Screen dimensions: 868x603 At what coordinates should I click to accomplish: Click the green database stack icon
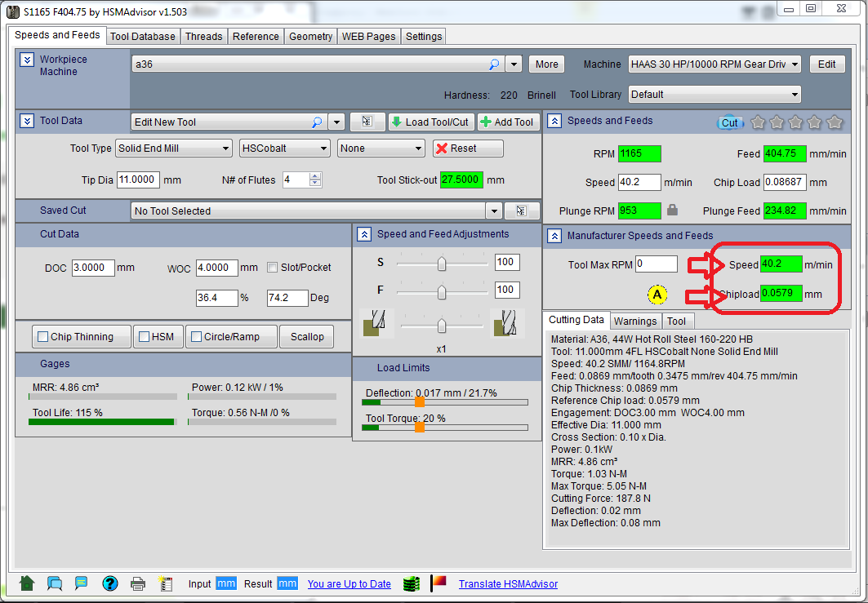[411, 583]
